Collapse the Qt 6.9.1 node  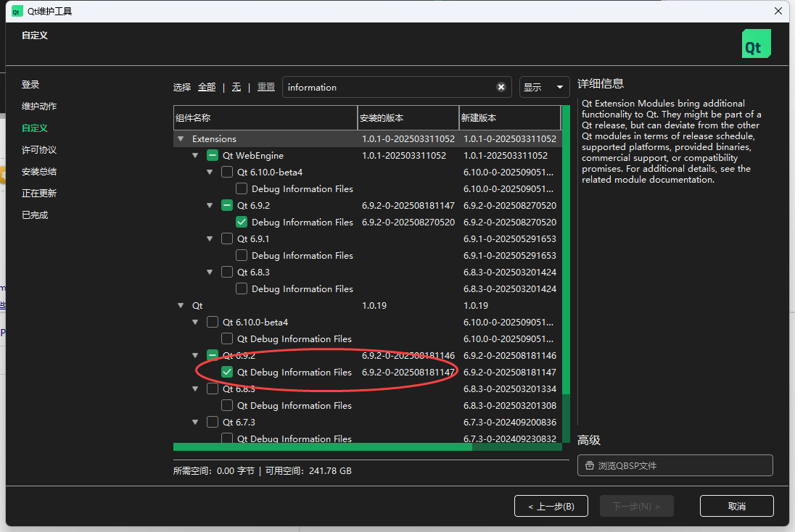[210, 238]
